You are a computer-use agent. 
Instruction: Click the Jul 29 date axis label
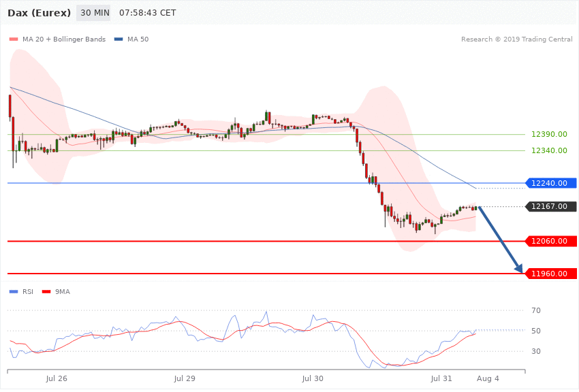[185, 378]
